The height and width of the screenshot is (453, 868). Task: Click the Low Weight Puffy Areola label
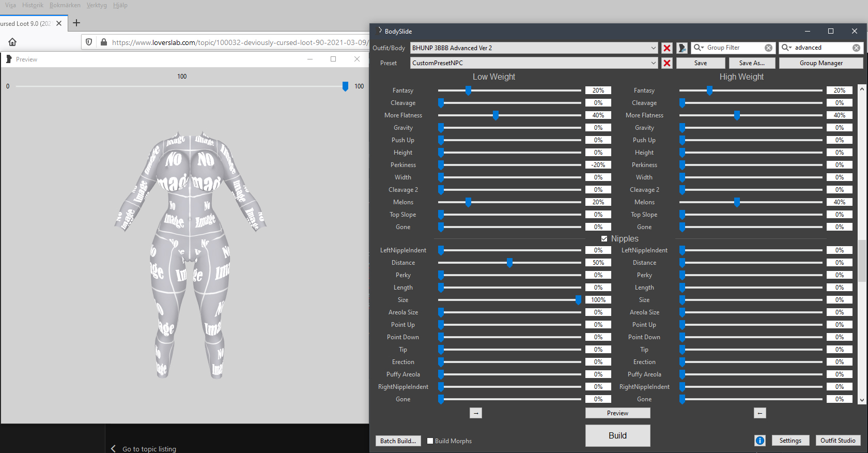click(x=403, y=374)
